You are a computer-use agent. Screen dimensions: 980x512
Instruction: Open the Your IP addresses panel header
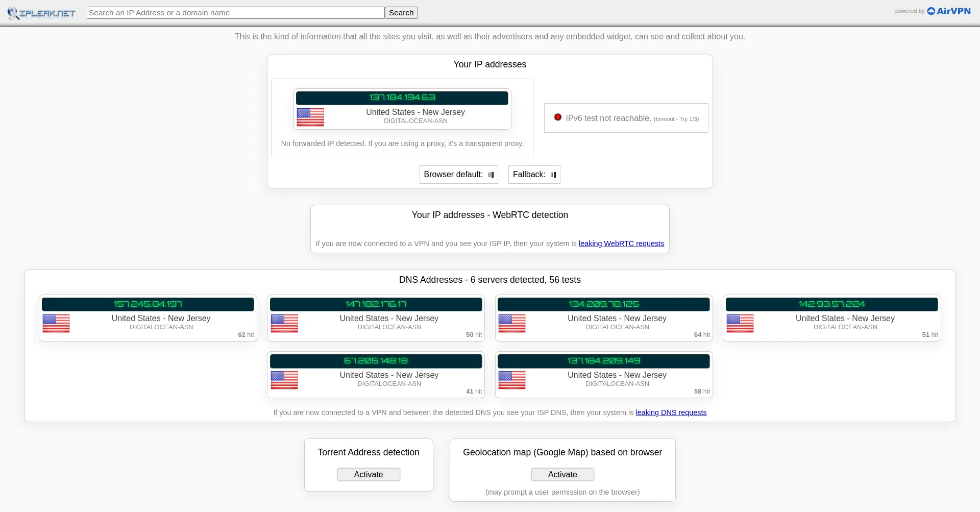[x=489, y=64]
